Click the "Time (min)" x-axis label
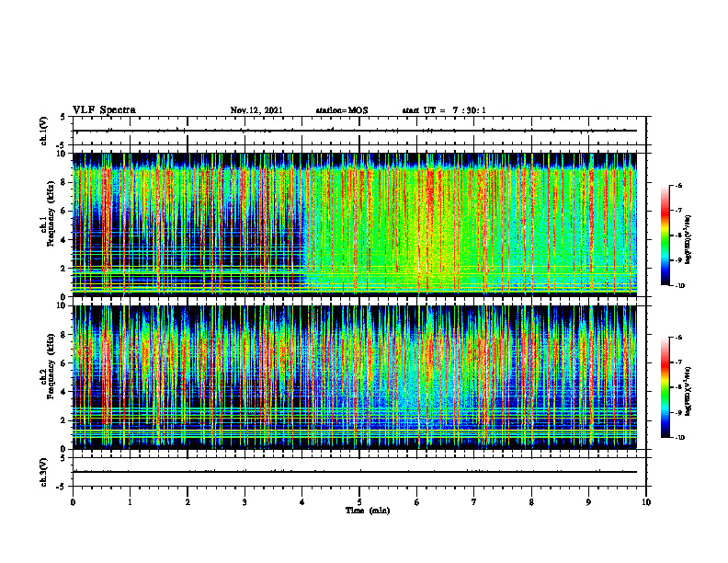The width and height of the screenshot is (728, 563). point(368,511)
